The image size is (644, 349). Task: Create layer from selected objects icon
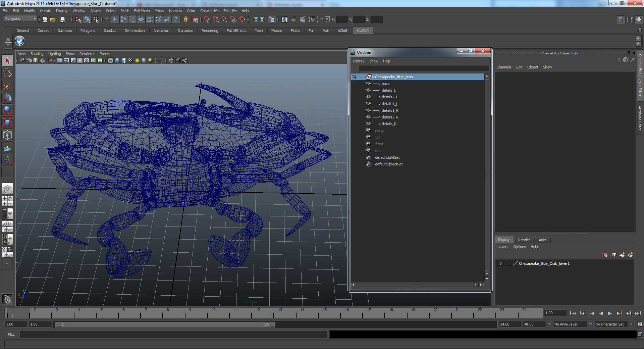[x=630, y=255]
